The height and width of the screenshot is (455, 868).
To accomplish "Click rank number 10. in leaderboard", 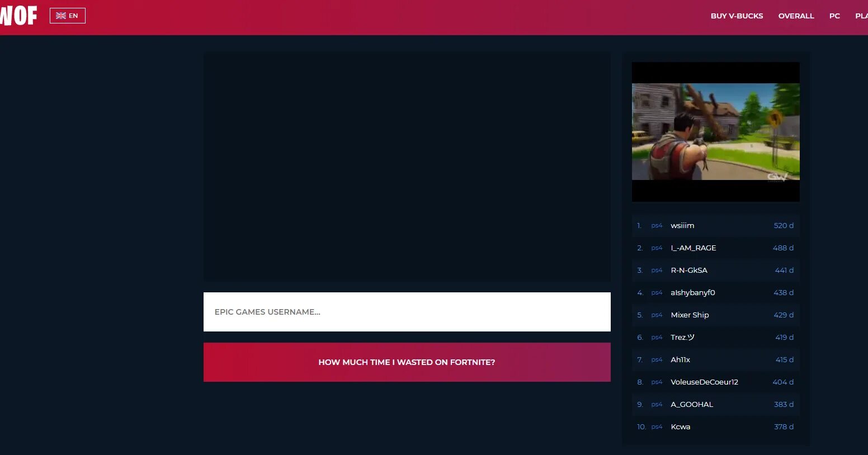I will click(x=641, y=427).
